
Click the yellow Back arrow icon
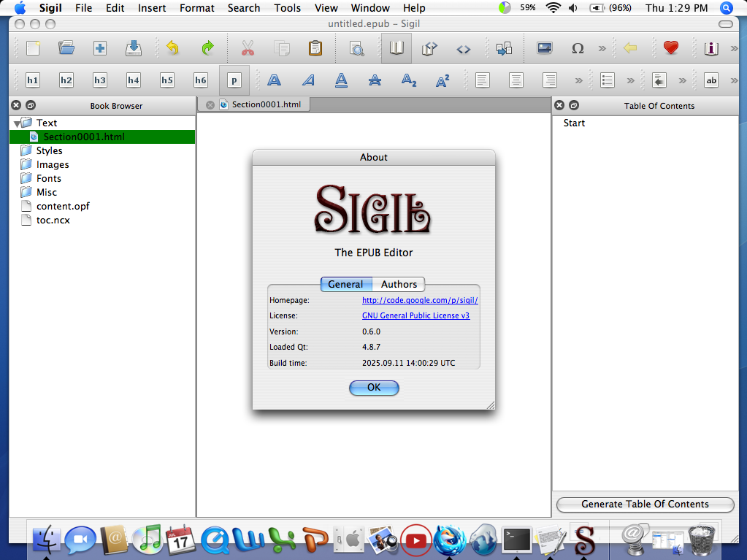coord(630,47)
